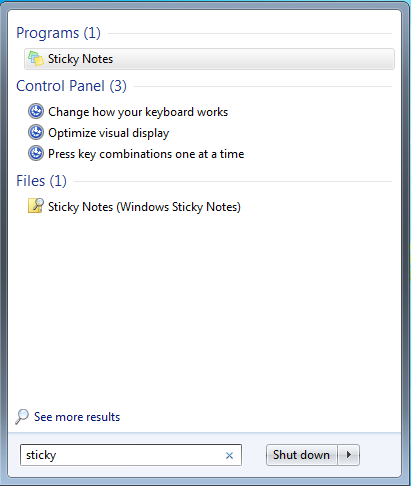Click the Sticky Notes file icon under Files
This screenshot has height=486, width=411.
pos(36,206)
